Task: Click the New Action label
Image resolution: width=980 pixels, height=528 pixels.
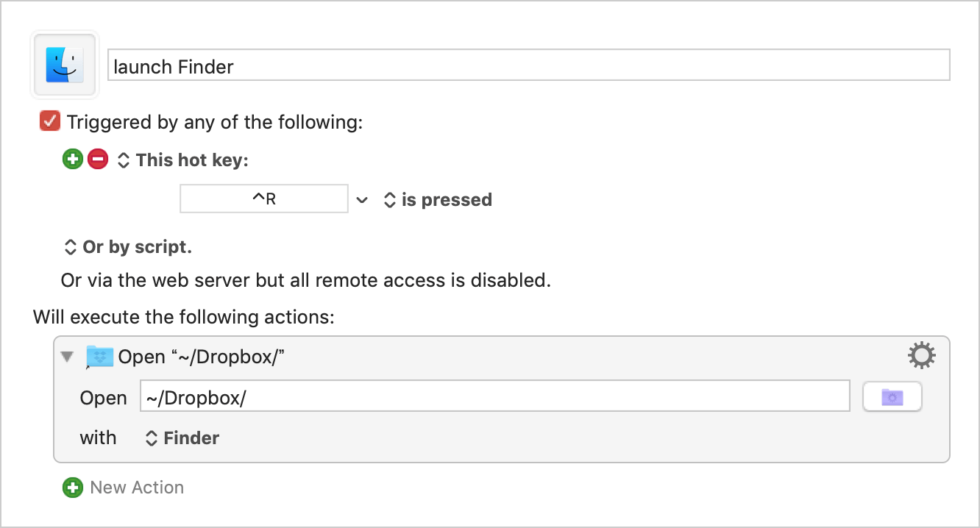Action: [x=137, y=488]
